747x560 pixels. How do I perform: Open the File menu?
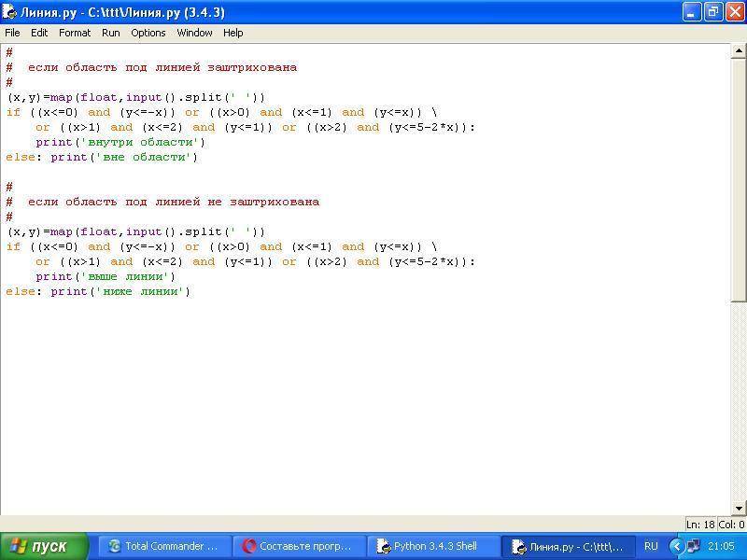(12, 33)
